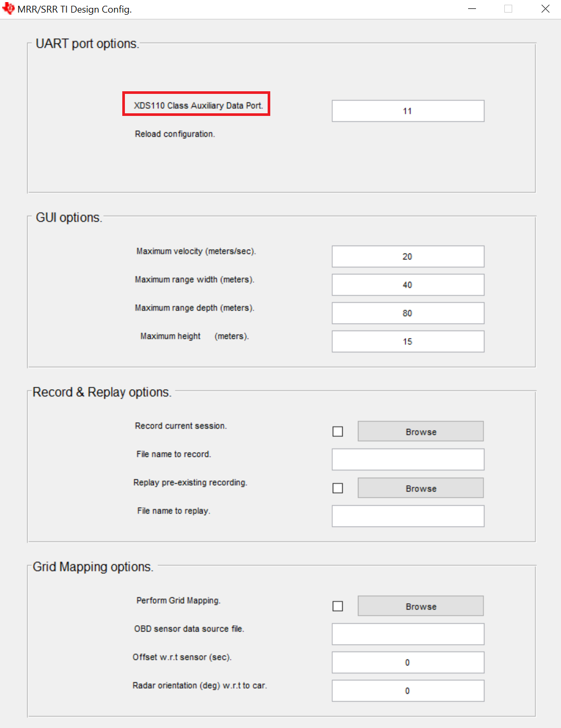Image resolution: width=561 pixels, height=728 pixels.
Task: Click the 'Maximum range depth (meters).' label
Action: point(195,308)
